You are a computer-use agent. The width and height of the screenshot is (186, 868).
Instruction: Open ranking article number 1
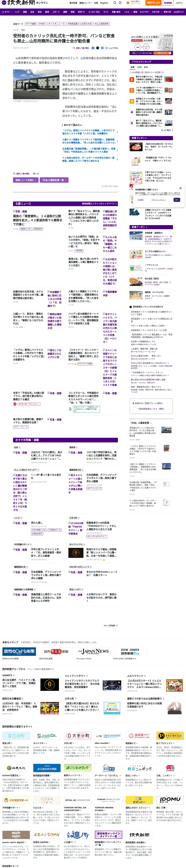pos(151,80)
